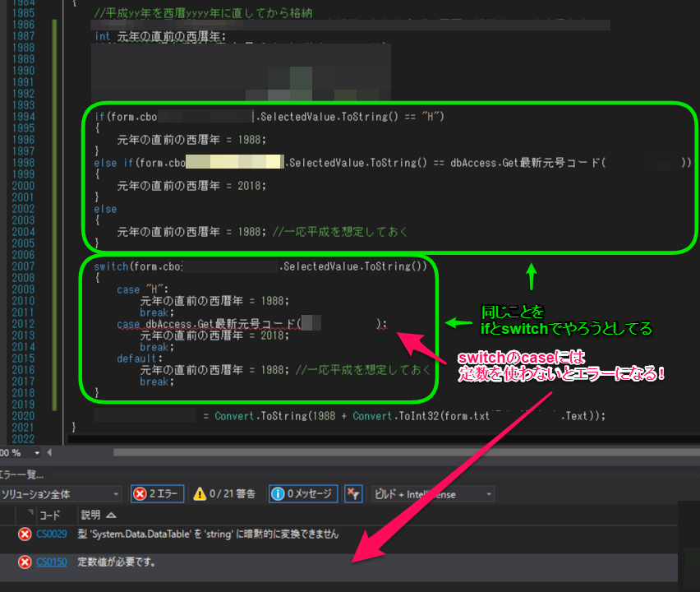Sort errors by the コード column header
700x592 pixels.
point(49,516)
